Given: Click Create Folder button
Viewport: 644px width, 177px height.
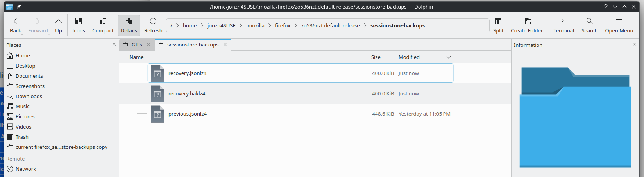Looking at the screenshot, I should click(528, 25).
